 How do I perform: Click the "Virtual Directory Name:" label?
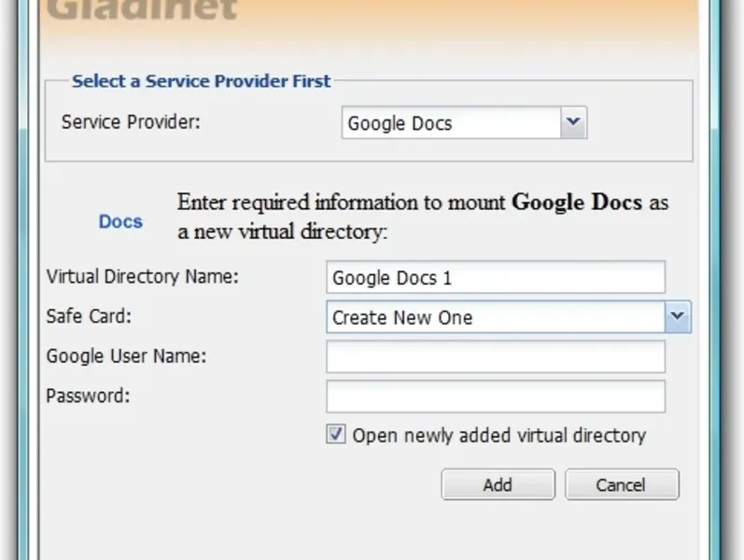click(143, 276)
